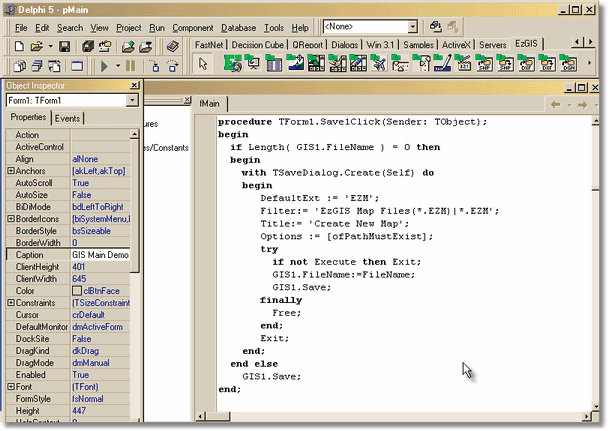Select the presentation board EzGIS component

(x=253, y=64)
